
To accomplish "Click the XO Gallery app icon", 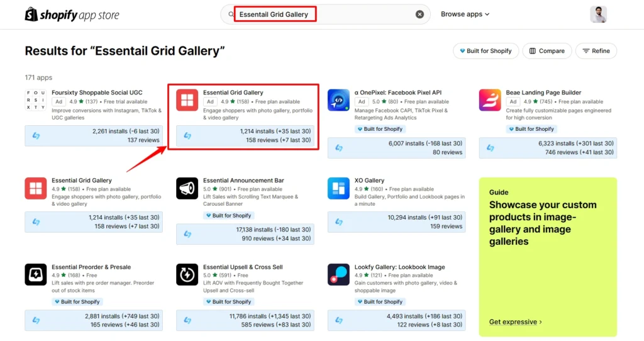I will 338,188.
